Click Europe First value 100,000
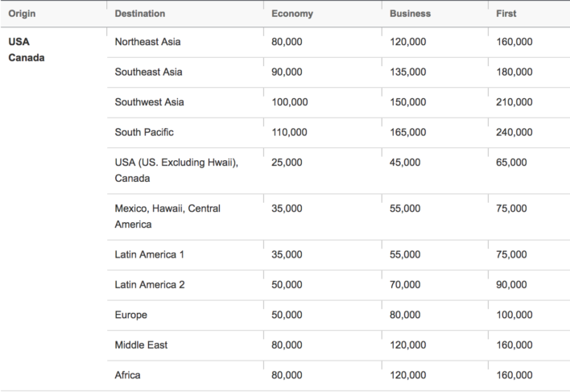The width and height of the screenshot is (570, 392). click(x=514, y=315)
